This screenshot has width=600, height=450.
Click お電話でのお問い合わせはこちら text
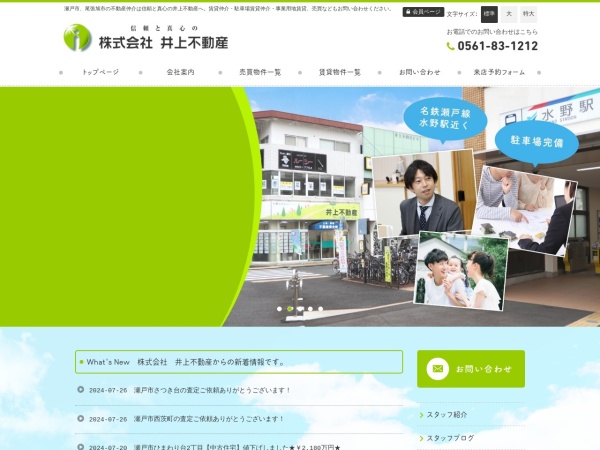492,32
